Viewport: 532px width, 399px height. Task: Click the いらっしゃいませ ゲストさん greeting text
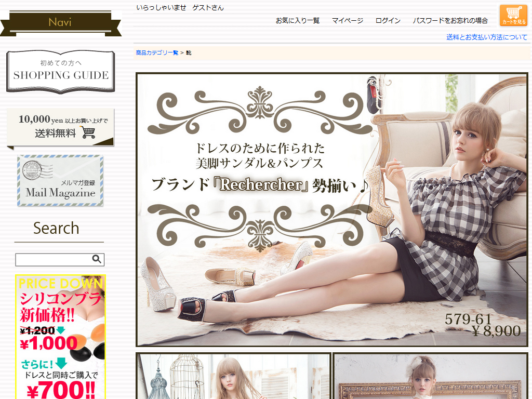click(x=180, y=8)
